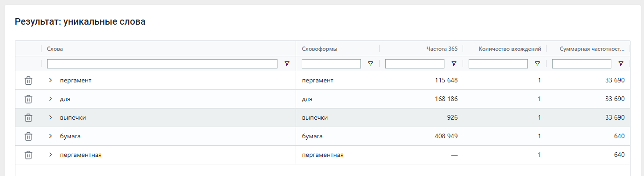Expand the бумага word row
This screenshot has height=176, width=644.
click(50, 136)
